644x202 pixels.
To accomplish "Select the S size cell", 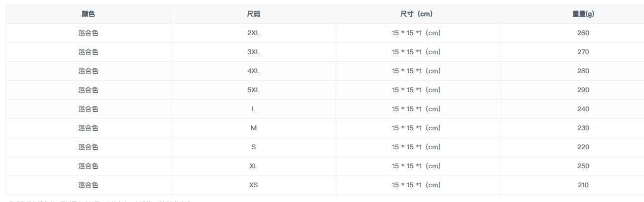I will point(254,147).
